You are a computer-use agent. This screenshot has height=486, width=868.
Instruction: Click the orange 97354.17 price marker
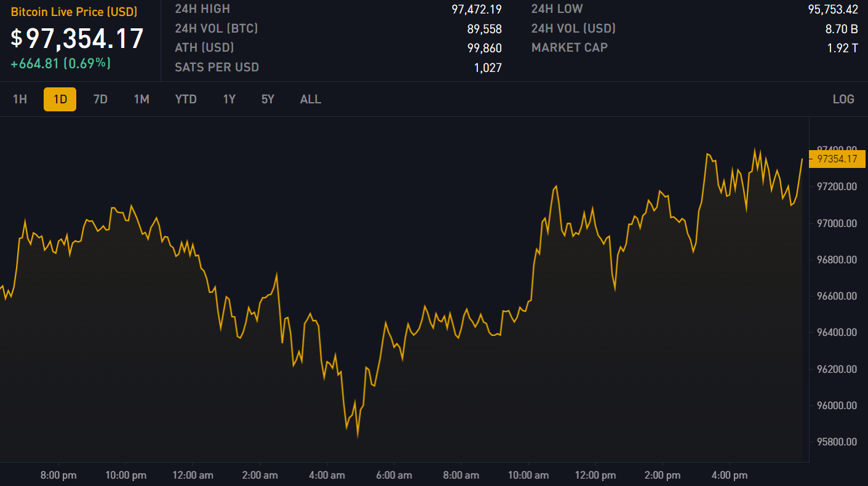coord(836,159)
